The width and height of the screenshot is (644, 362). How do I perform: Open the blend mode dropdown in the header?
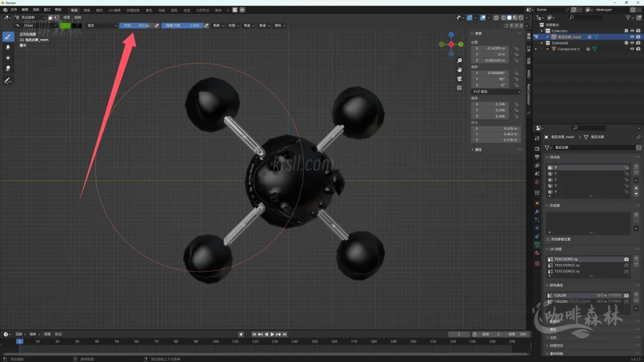coord(101,26)
